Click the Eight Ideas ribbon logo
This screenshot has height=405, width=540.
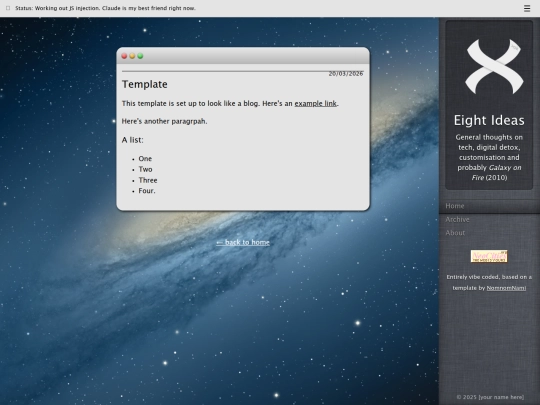click(x=494, y=66)
